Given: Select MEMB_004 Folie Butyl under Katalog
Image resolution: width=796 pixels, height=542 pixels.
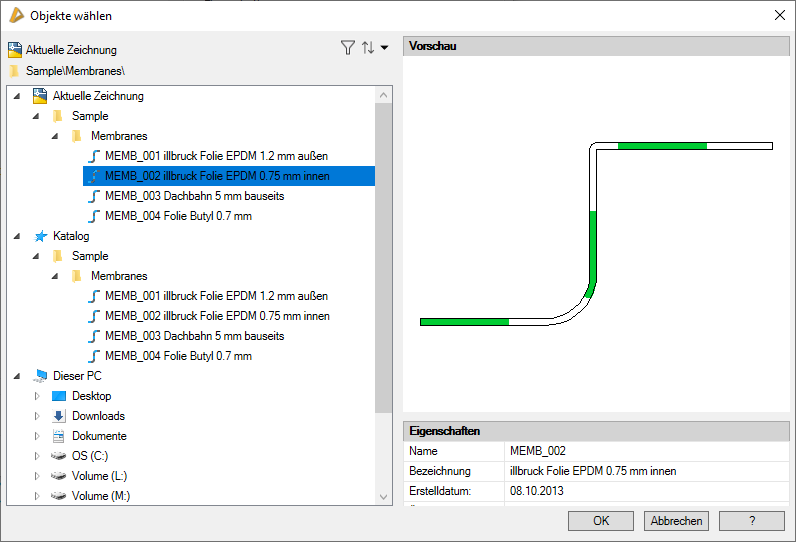Looking at the screenshot, I should click(178, 356).
